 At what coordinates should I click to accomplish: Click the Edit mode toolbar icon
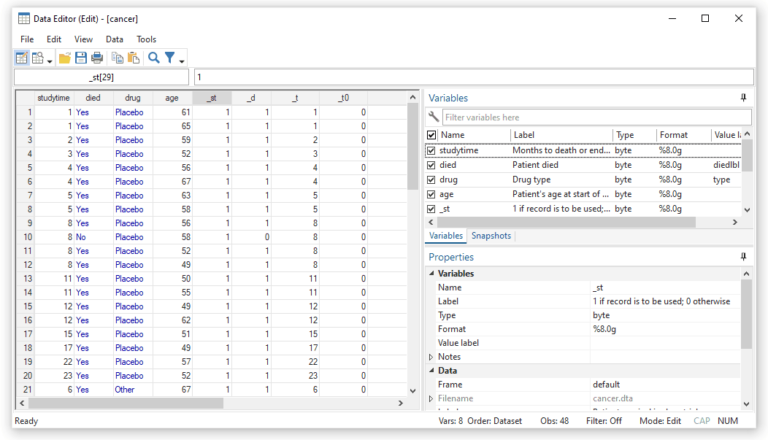(22, 58)
